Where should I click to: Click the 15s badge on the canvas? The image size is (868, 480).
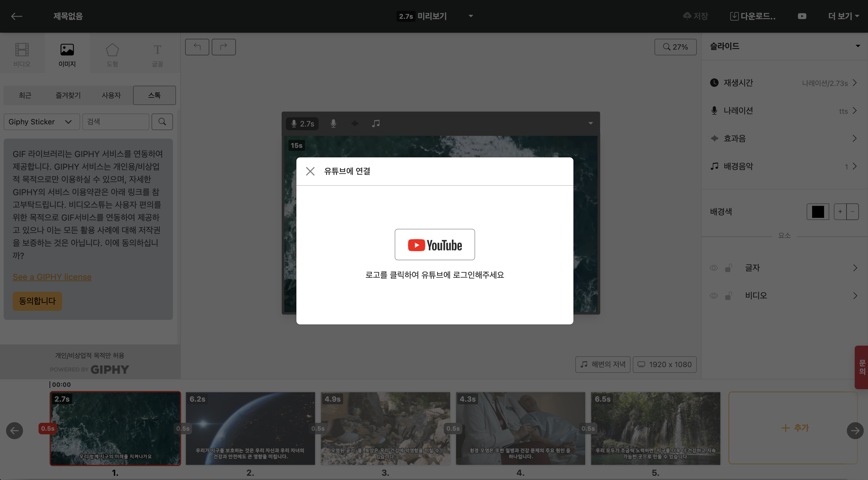pyautogui.click(x=296, y=145)
